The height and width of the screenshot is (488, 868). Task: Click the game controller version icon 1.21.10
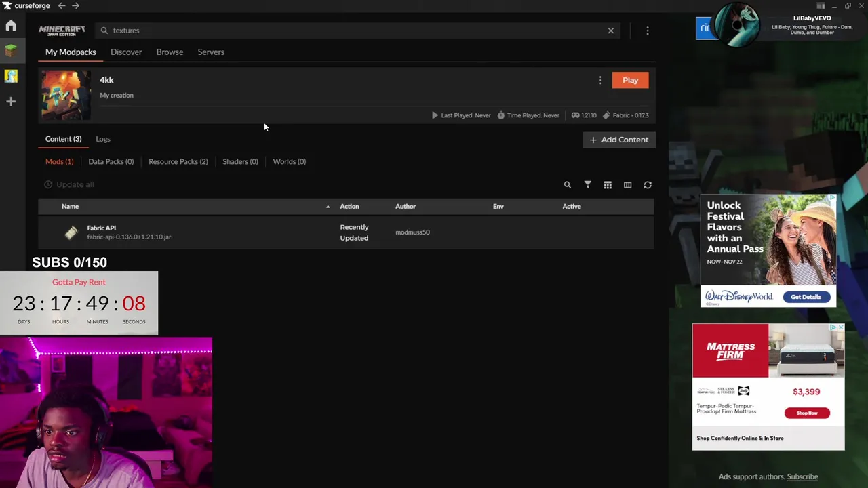coord(575,115)
